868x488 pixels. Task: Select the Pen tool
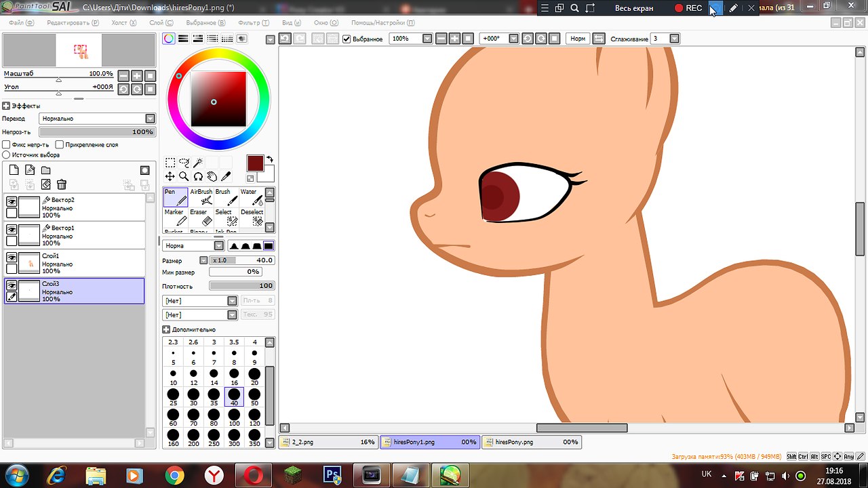tap(176, 197)
